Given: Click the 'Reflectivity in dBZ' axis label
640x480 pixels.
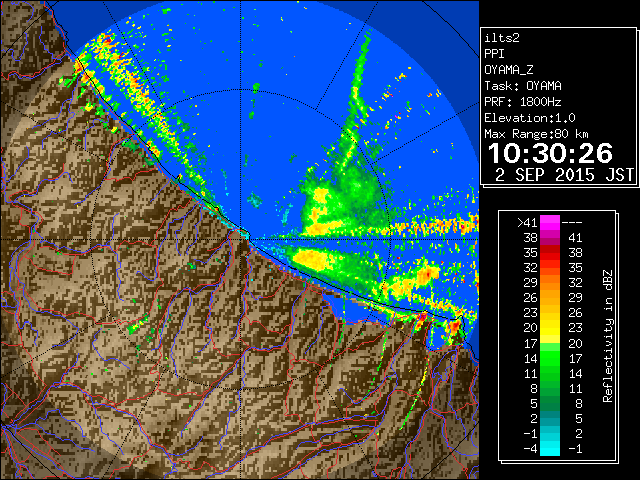Looking at the screenshot, I should pos(608,336).
